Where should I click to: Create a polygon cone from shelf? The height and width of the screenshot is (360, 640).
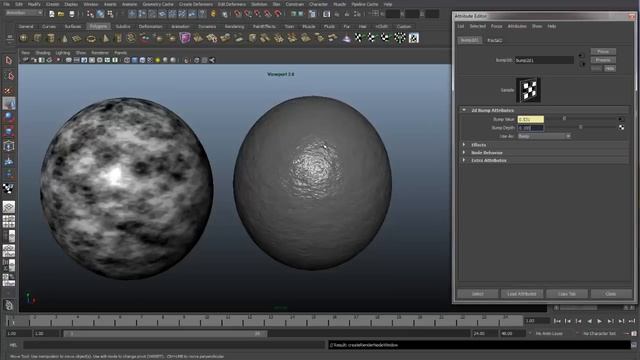tap(64, 38)
